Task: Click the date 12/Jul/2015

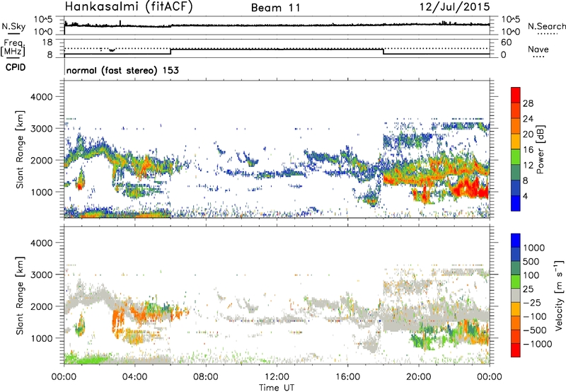Action: 454,6
